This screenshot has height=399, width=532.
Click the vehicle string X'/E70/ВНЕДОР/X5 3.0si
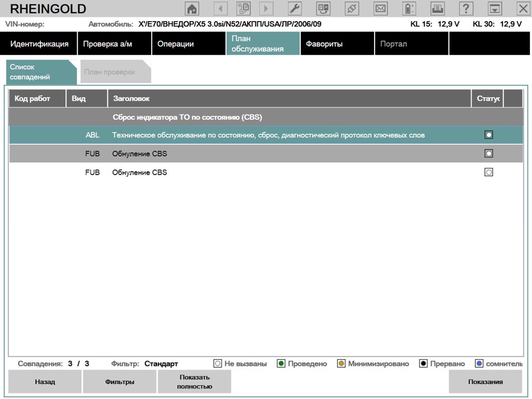pyautogui.click(x=229, y=24)
